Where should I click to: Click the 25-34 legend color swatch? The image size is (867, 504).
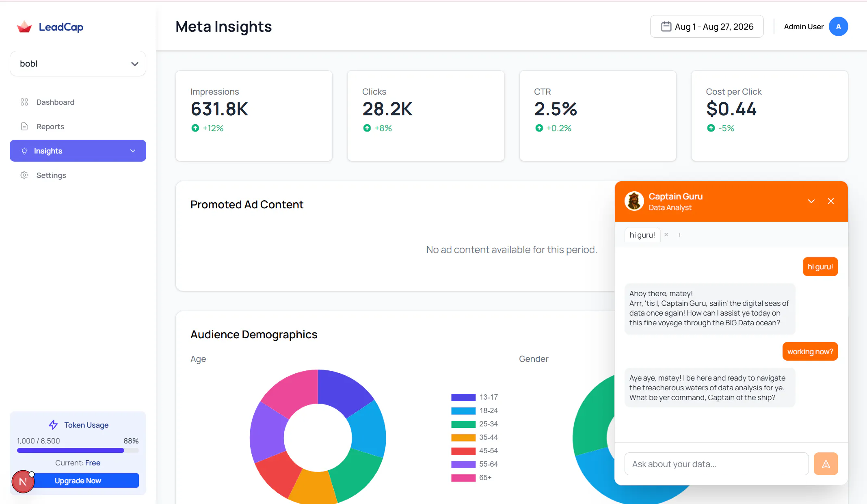click(463, 424)
